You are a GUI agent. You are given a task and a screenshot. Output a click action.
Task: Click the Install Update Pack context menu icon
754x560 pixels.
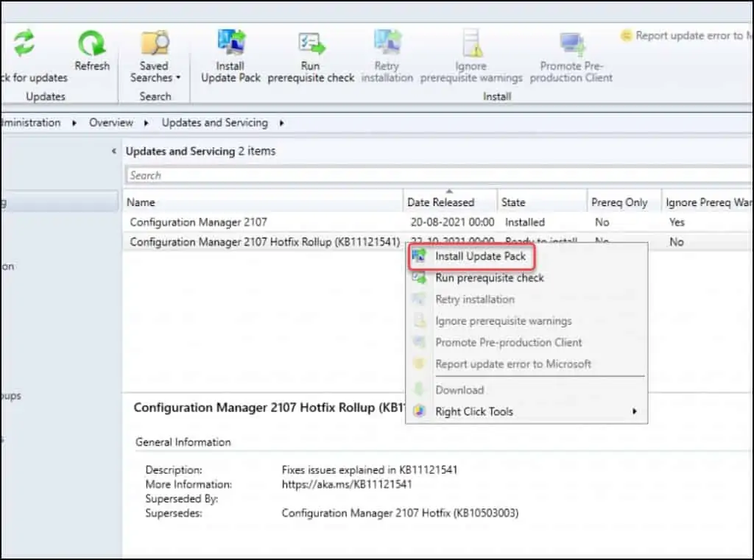[419, 256]
